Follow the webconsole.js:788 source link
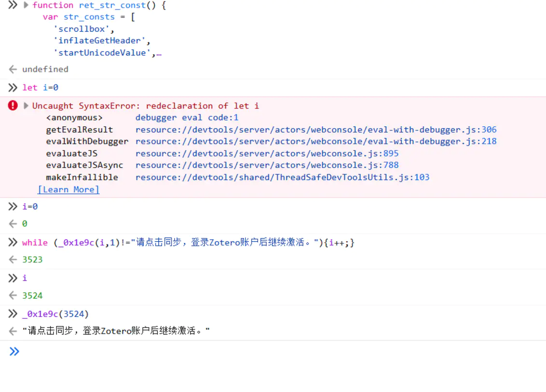 click(267, 165)
